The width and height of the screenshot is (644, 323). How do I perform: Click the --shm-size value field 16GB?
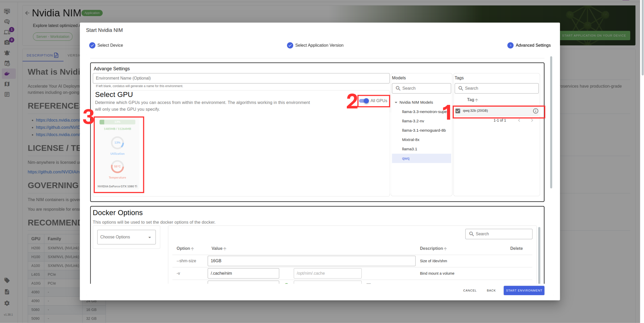point(312,261)
